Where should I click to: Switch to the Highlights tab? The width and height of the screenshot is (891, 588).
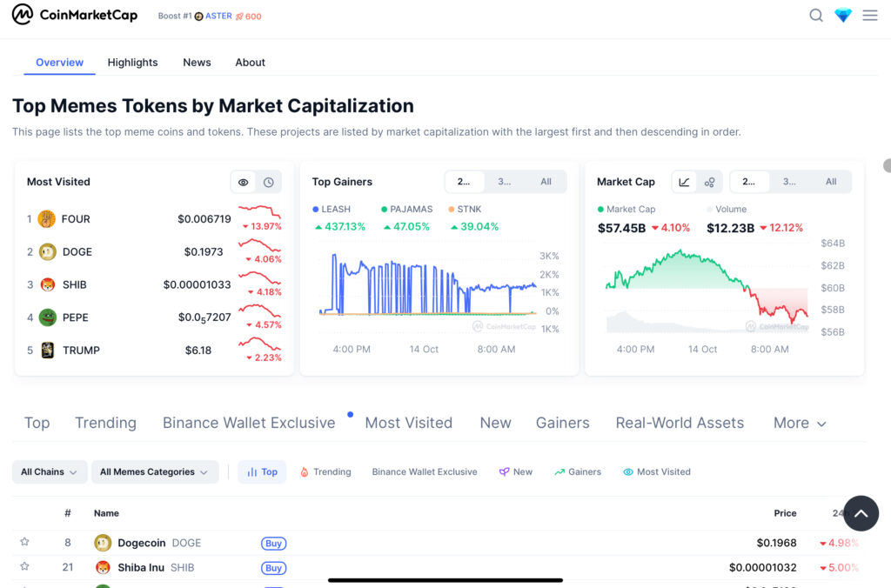[132, 63]
